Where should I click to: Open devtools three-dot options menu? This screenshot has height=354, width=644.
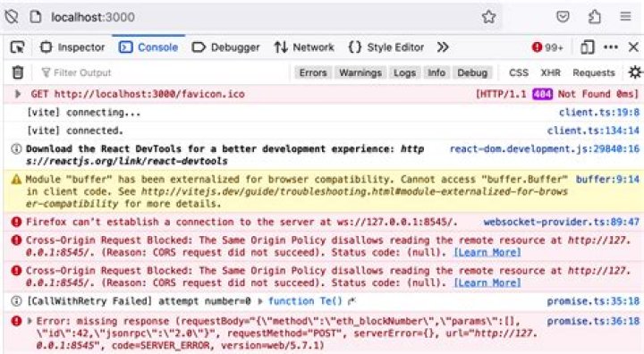611,47
